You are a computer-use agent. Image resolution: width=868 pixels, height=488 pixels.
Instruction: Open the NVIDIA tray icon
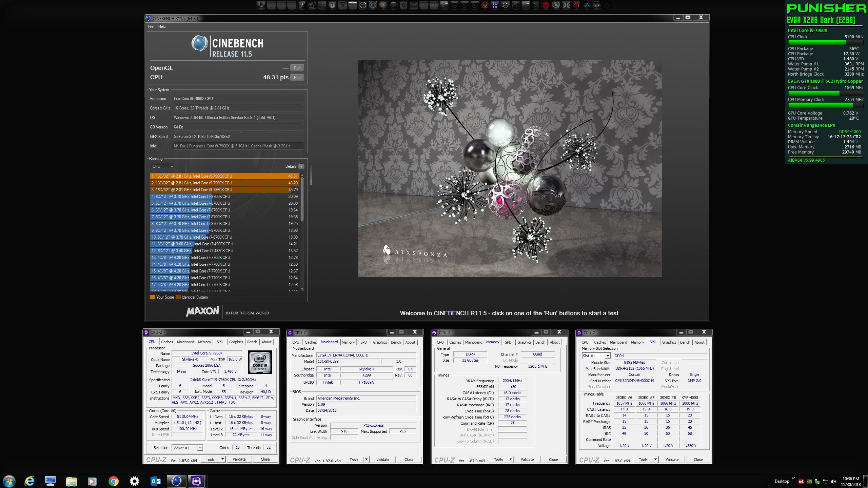point(809,482)
